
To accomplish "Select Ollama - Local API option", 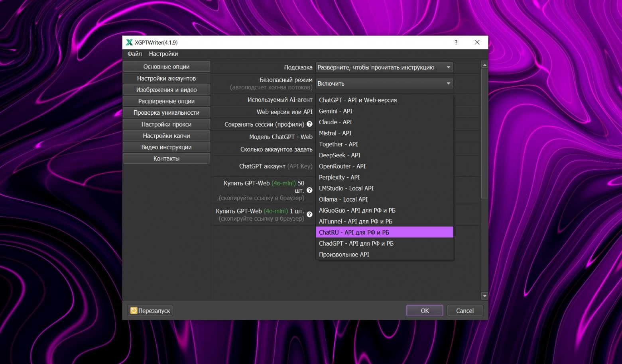I will (x=384, y=200).
